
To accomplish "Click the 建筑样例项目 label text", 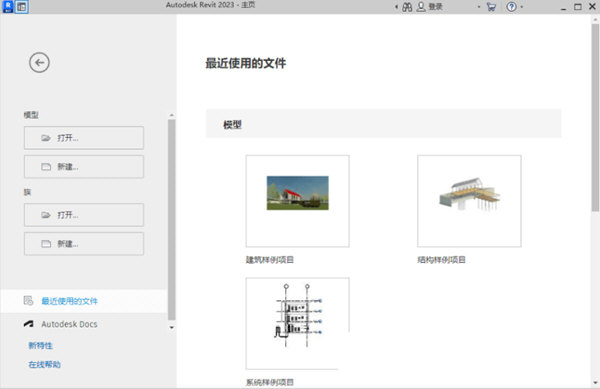I will (x=270, y=260).
